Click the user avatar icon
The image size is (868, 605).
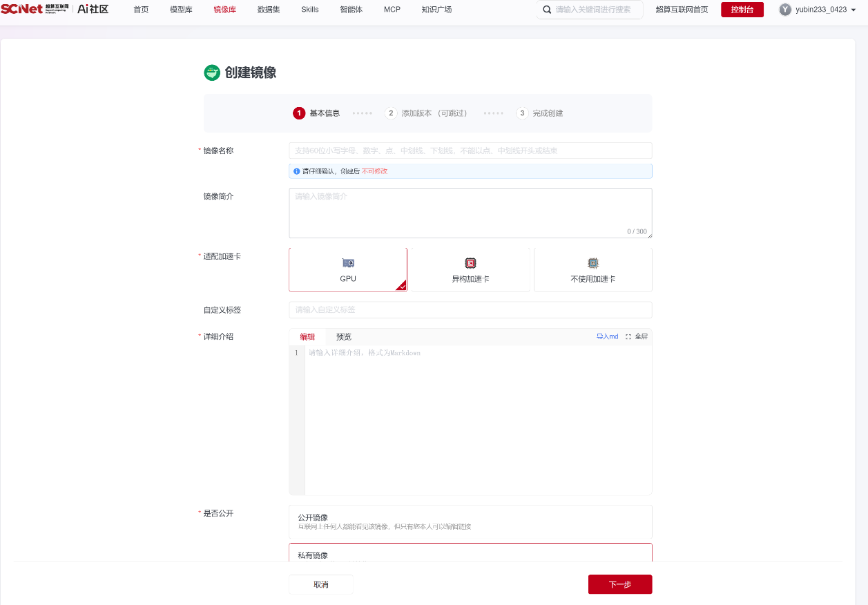(785, 10)
